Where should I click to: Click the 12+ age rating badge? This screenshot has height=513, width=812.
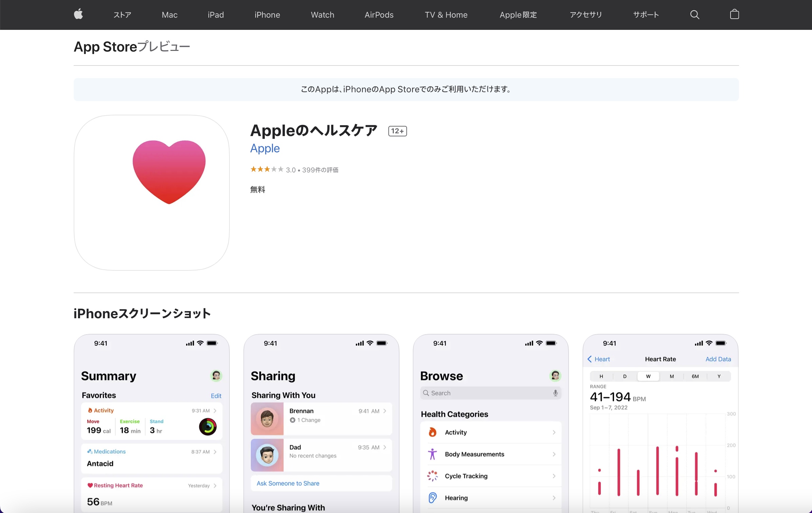pos(397,131)
